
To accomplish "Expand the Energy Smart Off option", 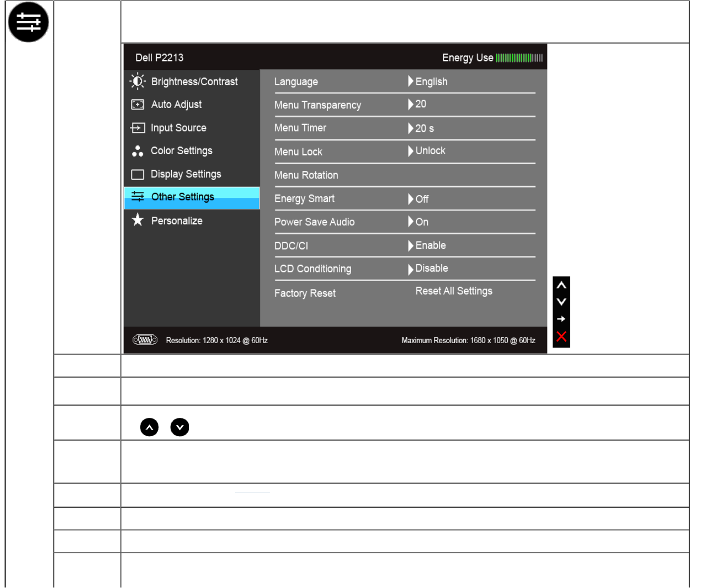I will click(418, 199).
